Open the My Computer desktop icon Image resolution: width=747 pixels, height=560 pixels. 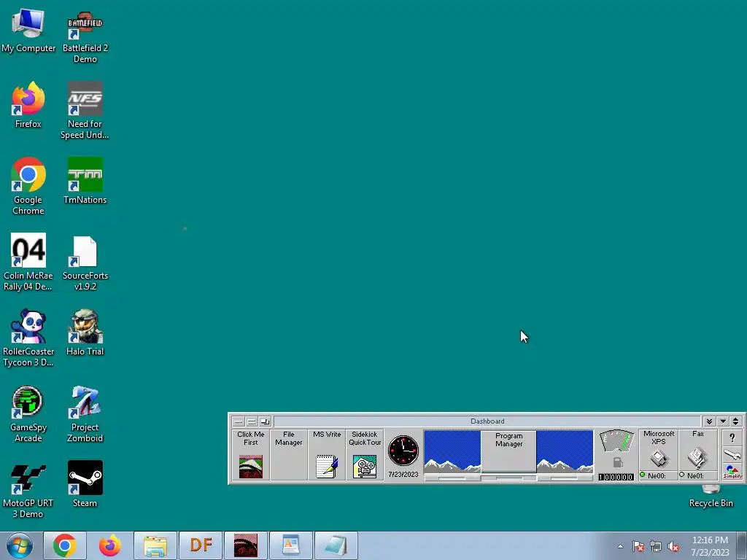tap(28, 31)
